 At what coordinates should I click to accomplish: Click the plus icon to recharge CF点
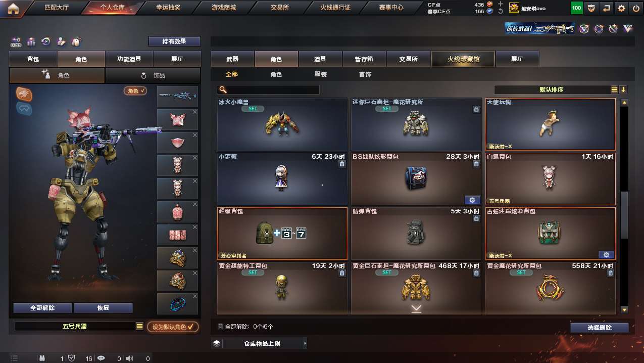click(500, 4)
